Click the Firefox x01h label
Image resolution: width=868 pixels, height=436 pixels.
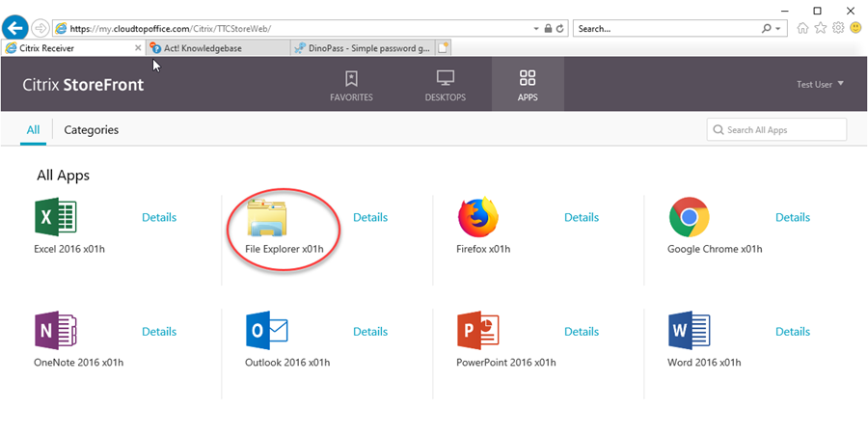tap(483, 249)
